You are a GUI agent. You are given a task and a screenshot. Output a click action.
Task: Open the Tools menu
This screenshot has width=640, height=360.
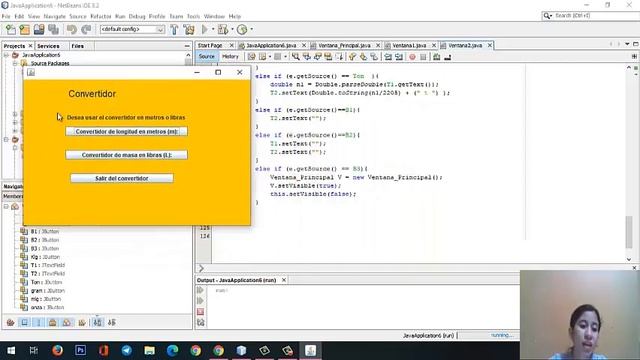pos(193,16)
